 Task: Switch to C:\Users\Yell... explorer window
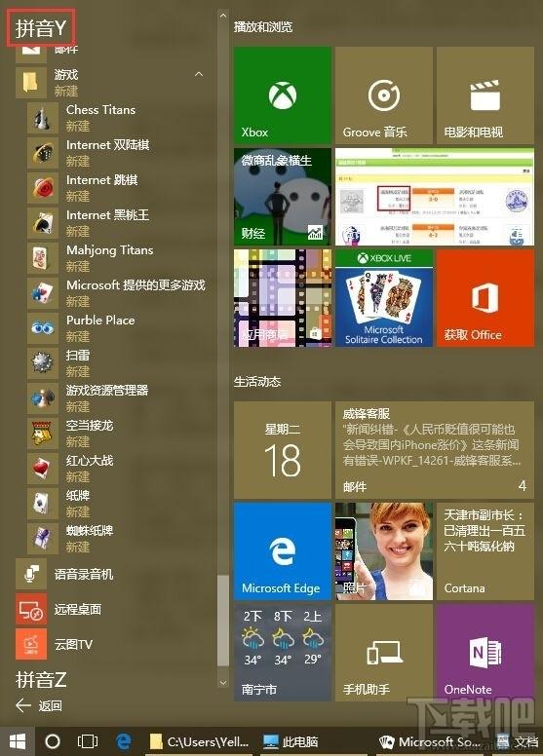pyautogui.click(x=199, y=741)
